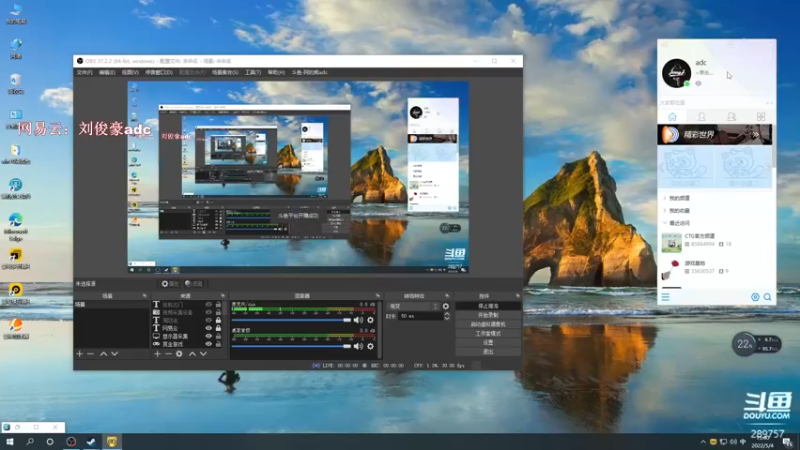This screenshot has height=450, width=800.
Task: Toggle visibility of 显示器采集 source
Action: point(208,336)
